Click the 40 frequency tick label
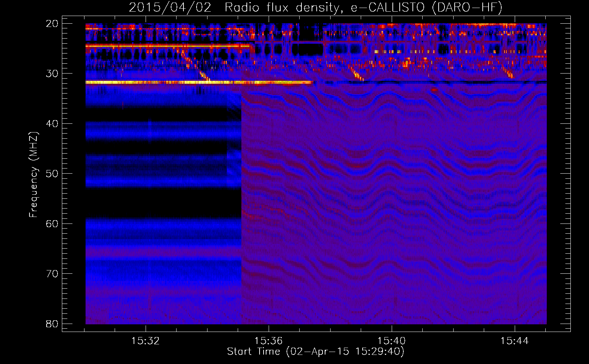This screenshot has width=589, height=364. click(x=52, y=124)
